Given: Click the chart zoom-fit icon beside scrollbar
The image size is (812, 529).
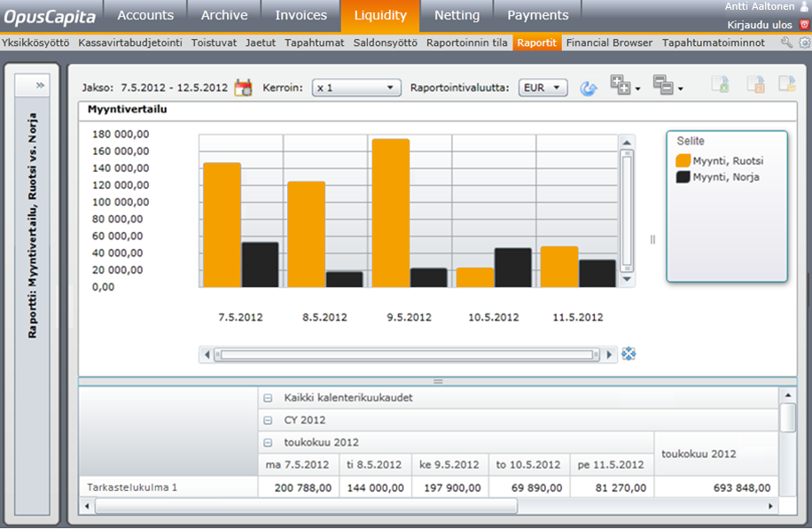Looking at the screenshot, I should pos(629,354).
